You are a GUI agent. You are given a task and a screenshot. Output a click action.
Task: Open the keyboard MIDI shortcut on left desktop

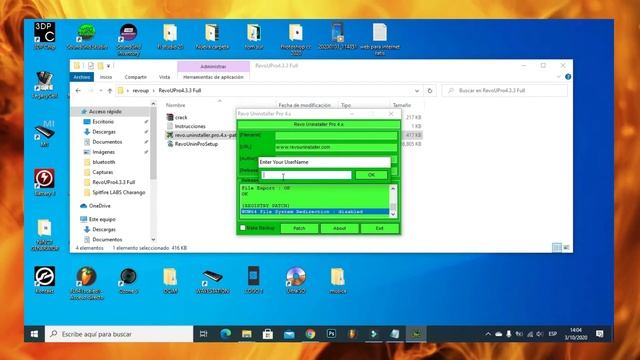tap(44, 133)
